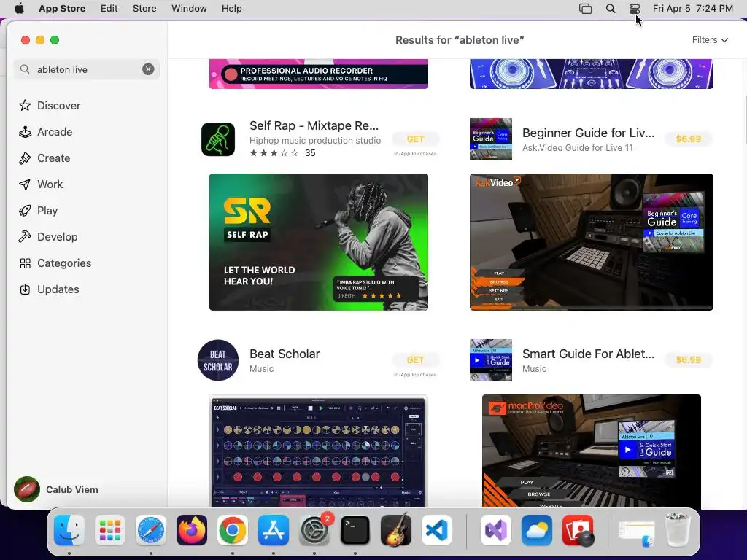Open the minimized window in the dock
The image size is (747, 560).
[636, 532]
